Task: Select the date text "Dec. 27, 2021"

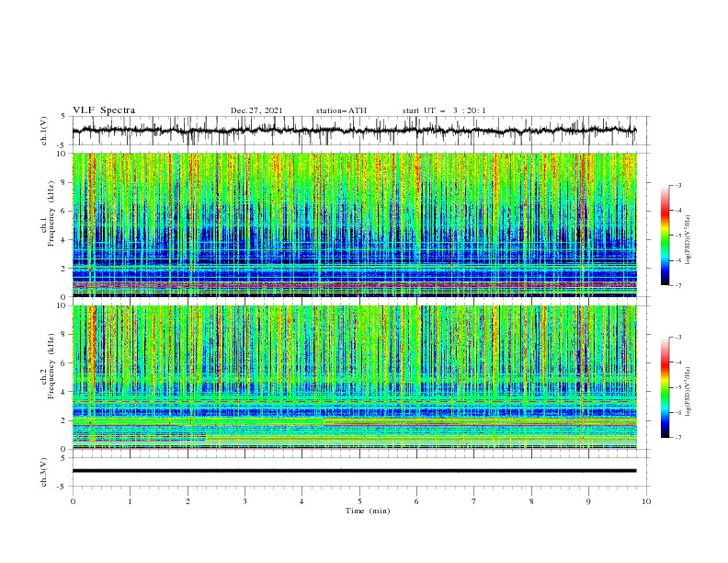Action: (256, 110)
